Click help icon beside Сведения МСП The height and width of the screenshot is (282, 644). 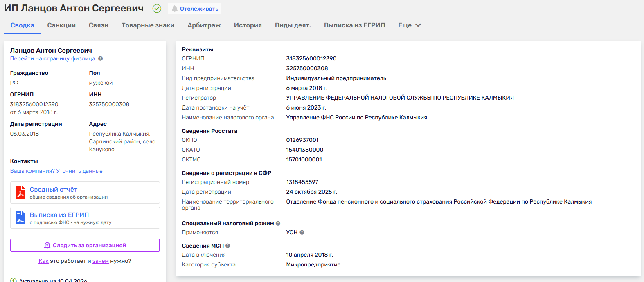(228, 246)
